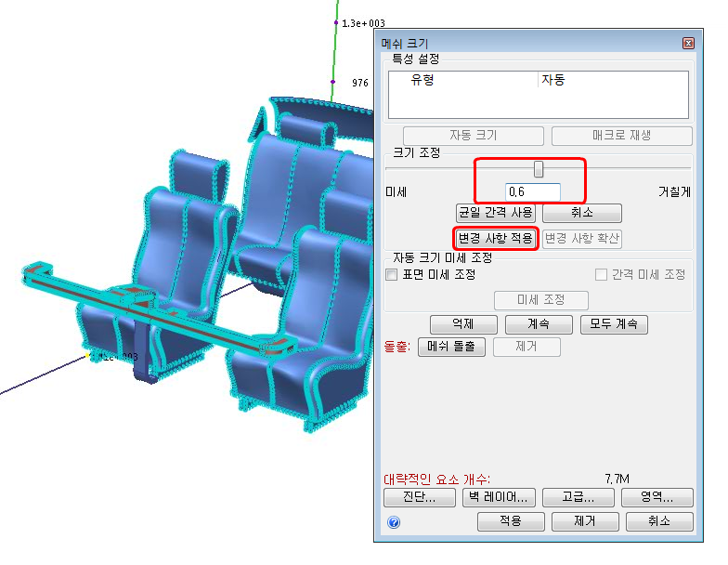728x565 pixels.
Task: Click the 균일 간격 사용 button
Action: [x=496, y=213]
